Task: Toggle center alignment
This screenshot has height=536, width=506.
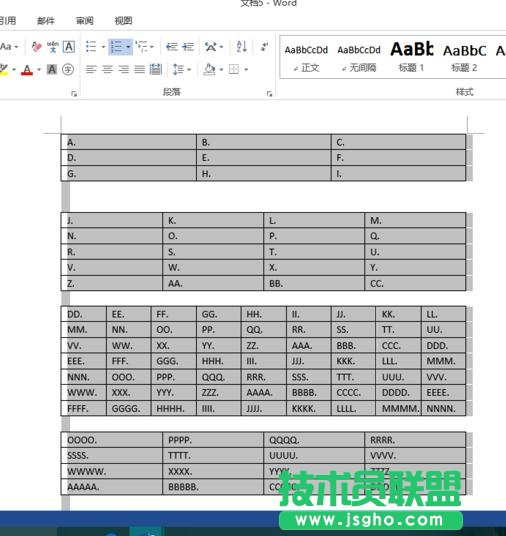Action: [107, 70]
